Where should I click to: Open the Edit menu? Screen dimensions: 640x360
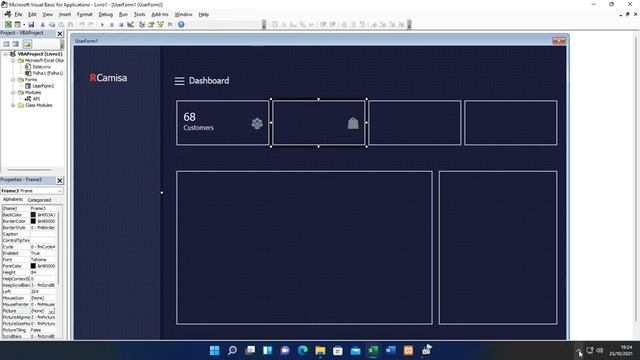(32, 14)
